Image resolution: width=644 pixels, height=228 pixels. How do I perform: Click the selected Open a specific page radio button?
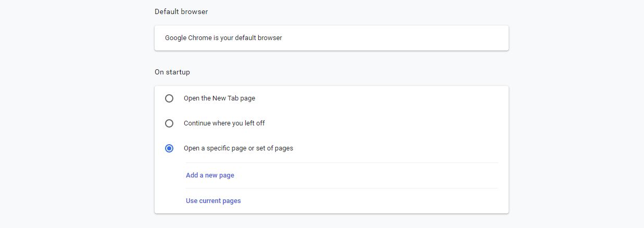click(x=169, y=148)
